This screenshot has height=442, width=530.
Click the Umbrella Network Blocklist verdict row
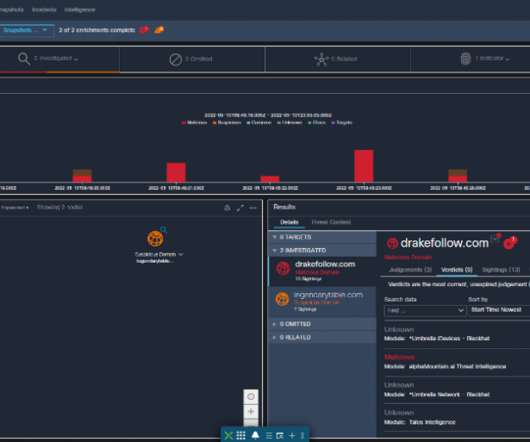457,390
